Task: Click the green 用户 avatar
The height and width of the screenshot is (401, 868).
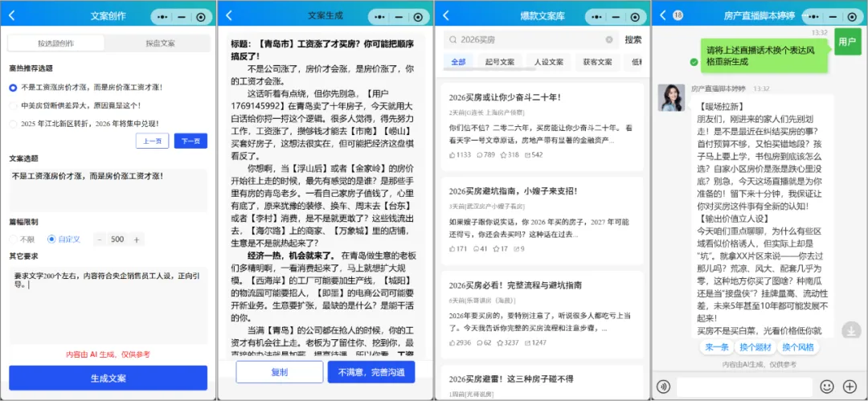Action: coord(847,42)
